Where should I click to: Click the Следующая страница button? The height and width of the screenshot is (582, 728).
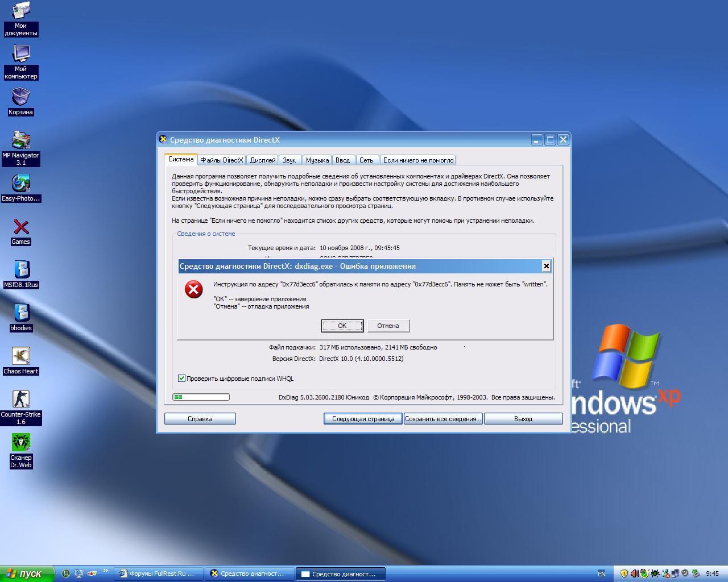(363, 419)
